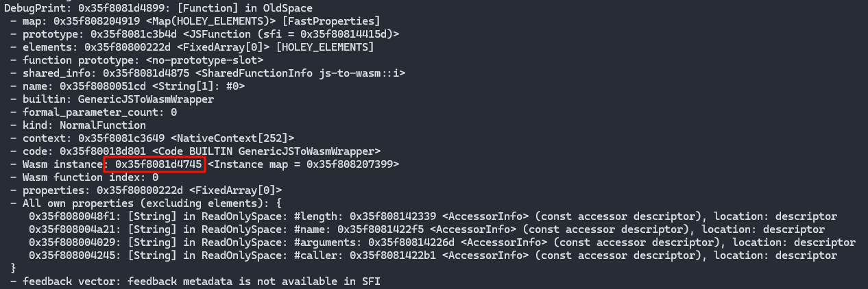Click the #length AccessorInfo address 0x35f808142339

click(392, 216)
